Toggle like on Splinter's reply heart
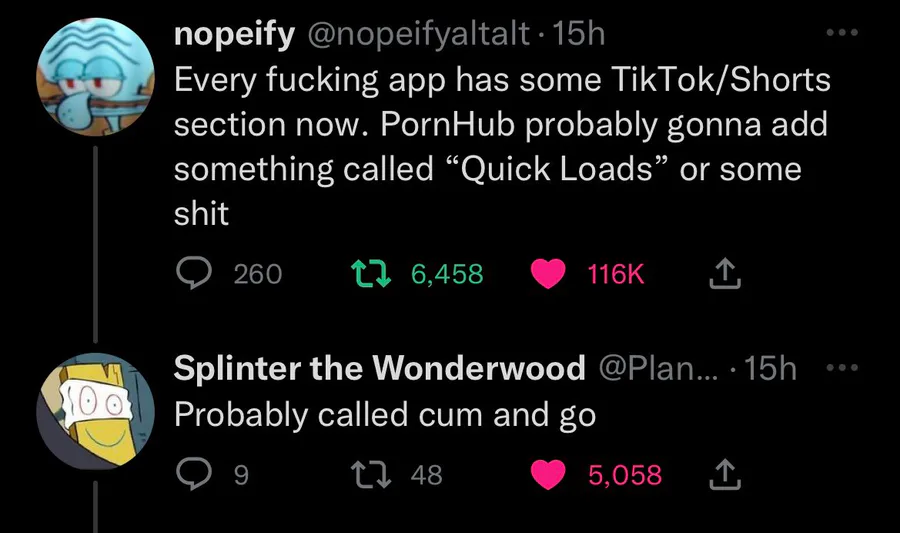The image size is (900, 533). pyautogui.click(x=548, y=474)
